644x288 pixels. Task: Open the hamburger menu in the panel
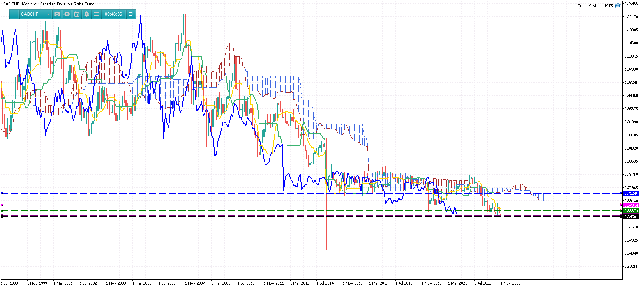click(97, 14)
